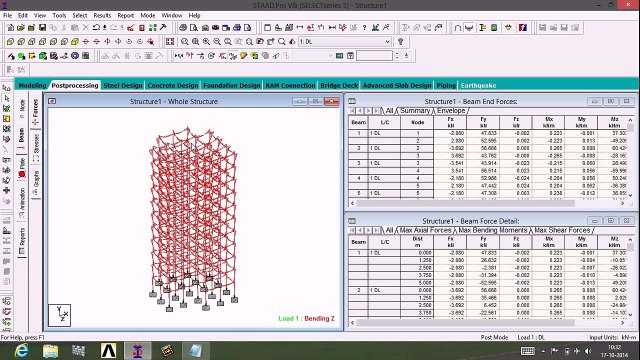Click the hammer tool icon

163,28
